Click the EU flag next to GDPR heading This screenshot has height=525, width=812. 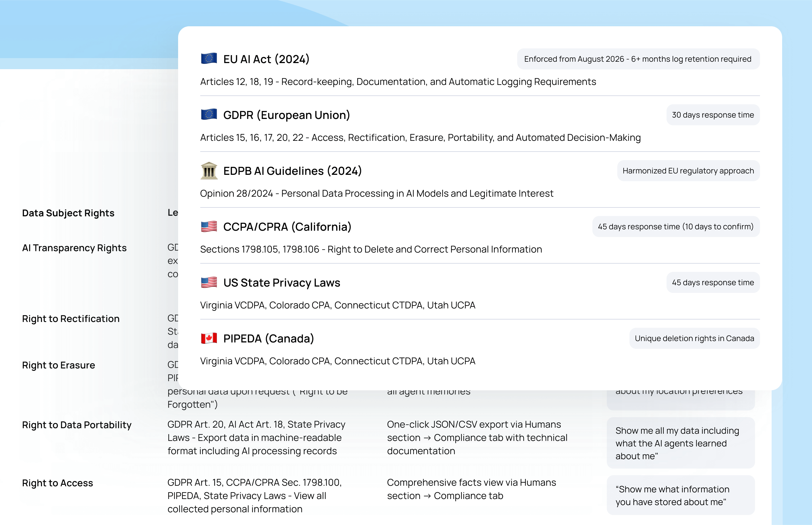(x=209, y=115)
